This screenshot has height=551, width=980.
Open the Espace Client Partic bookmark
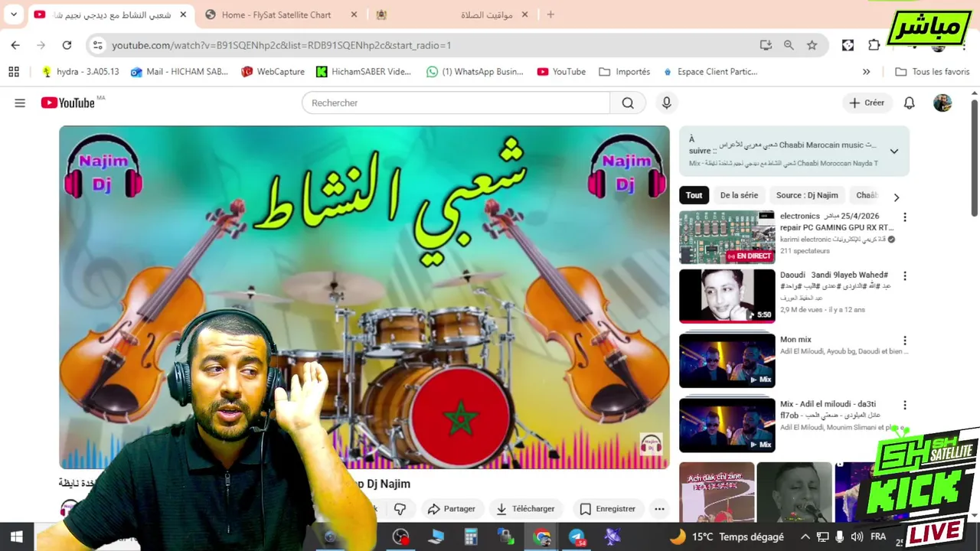coord(710,72)
